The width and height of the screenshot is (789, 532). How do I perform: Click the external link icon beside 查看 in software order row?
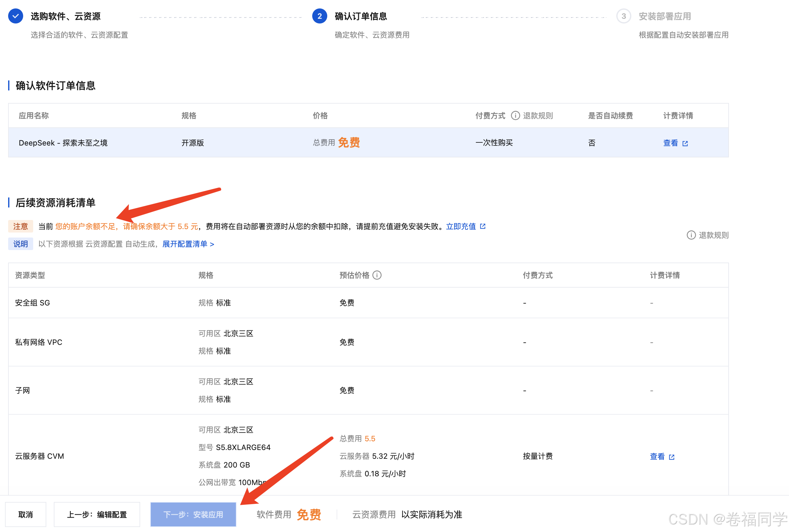(x=685, y=143)
